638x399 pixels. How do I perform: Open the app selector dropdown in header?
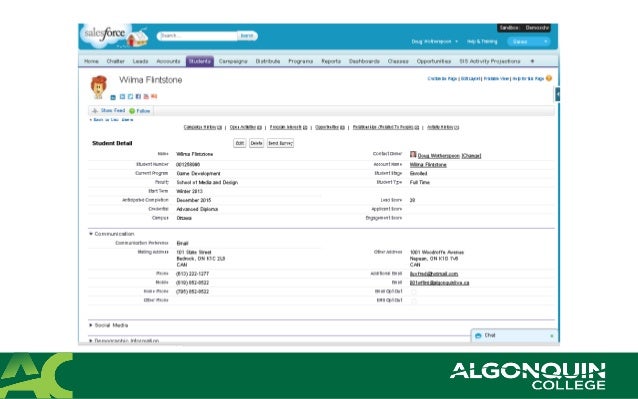coord(529,41)
